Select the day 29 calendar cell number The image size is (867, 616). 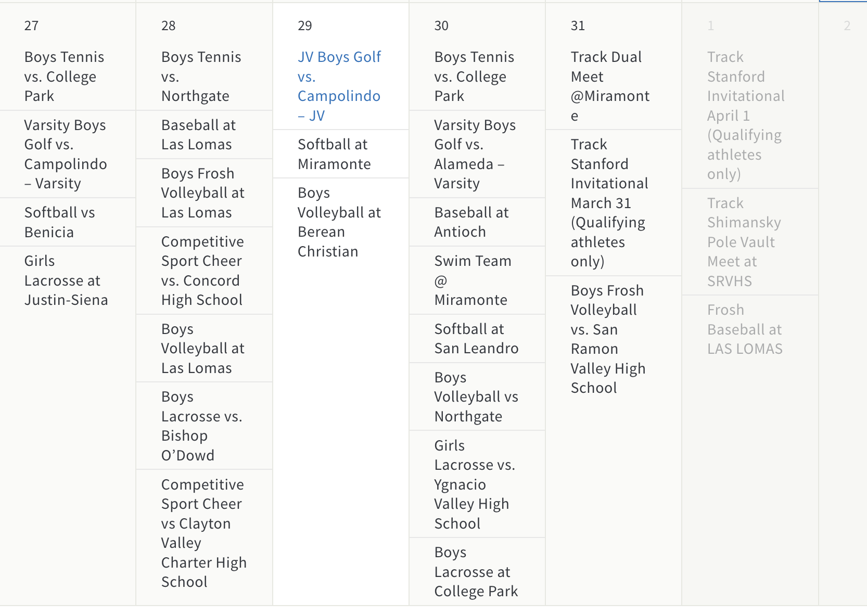tap(305, 25)
